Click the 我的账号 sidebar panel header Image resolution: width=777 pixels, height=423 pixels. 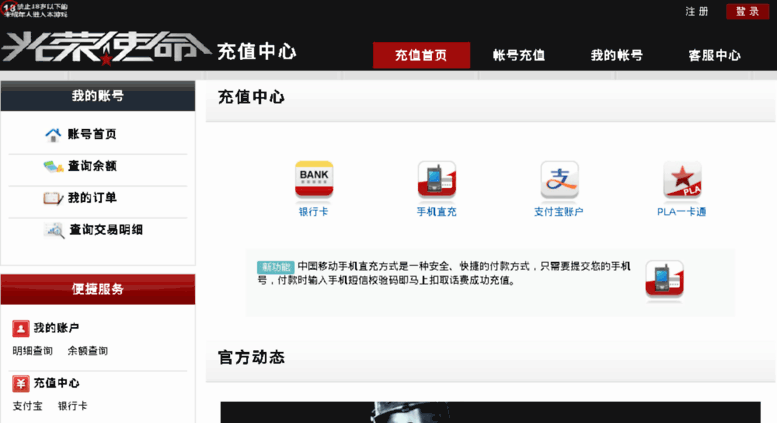(x=98, y=96)
